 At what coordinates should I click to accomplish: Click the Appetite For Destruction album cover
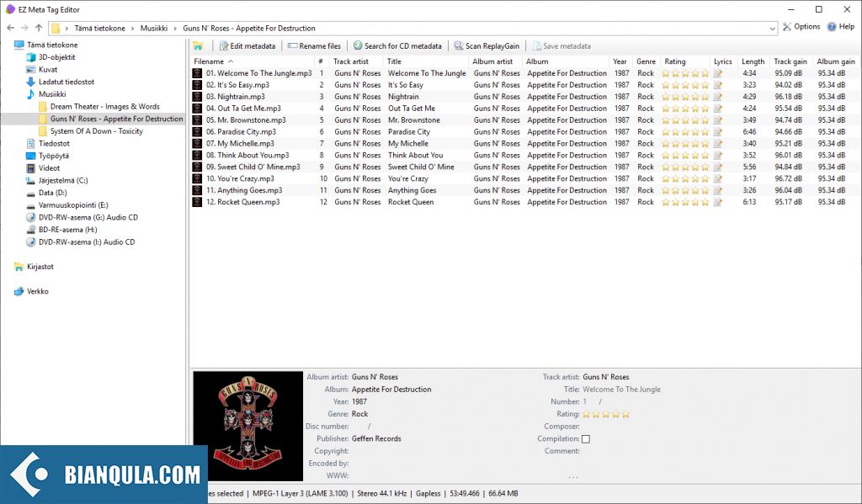click(248, 426)
